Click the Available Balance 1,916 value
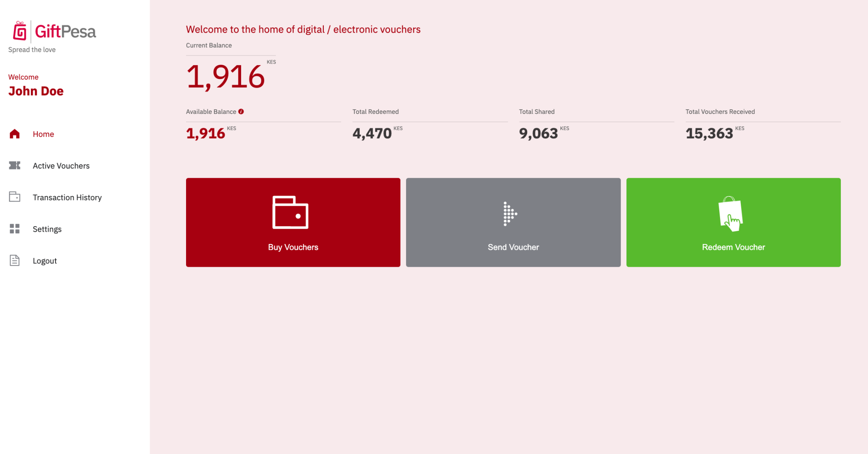868x454 pixels. [x=206, y=134]
